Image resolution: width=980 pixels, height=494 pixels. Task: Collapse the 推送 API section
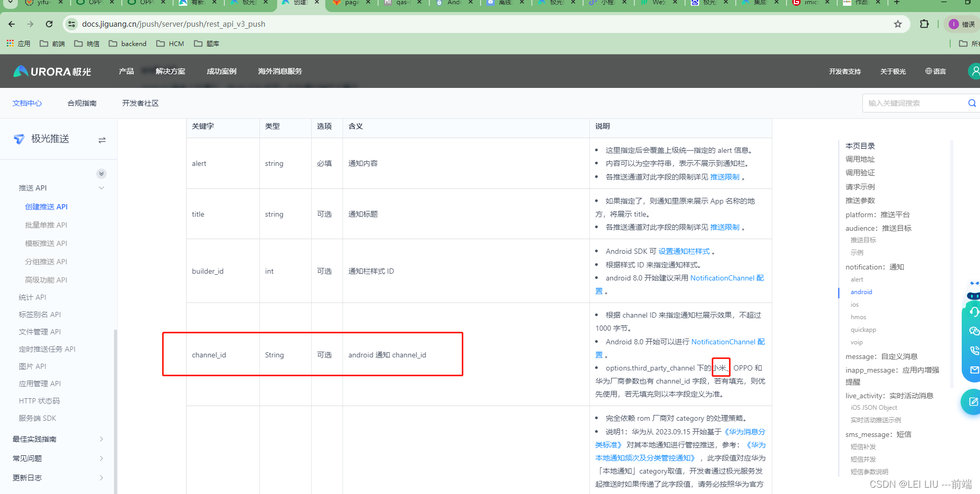click(101, 188)
